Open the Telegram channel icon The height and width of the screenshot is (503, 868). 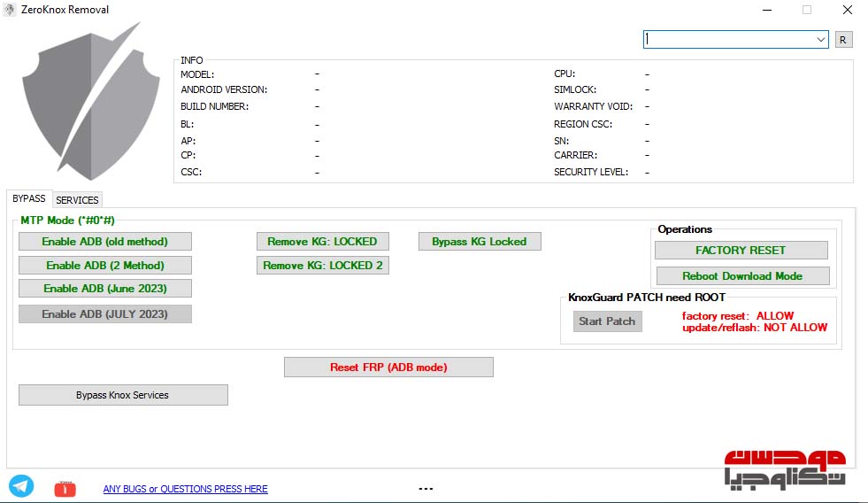click(21, 486)
